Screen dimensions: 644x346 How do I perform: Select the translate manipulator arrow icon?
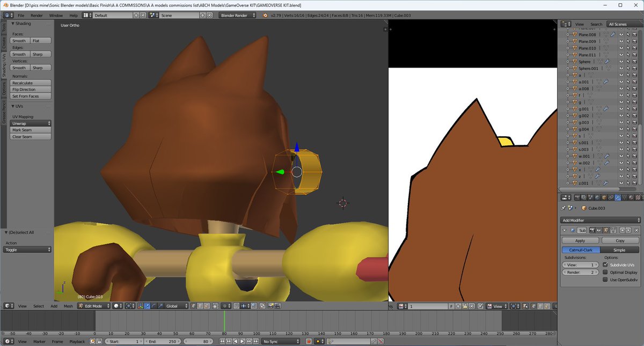147,306
